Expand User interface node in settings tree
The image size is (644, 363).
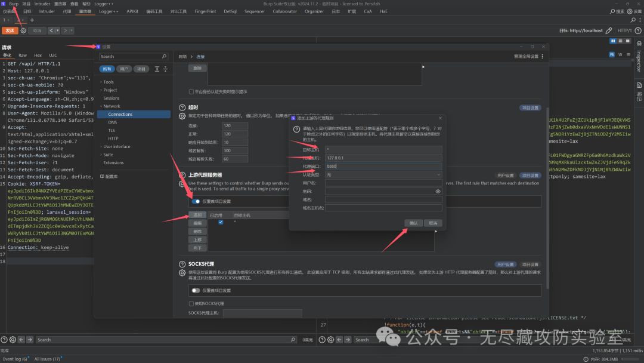coord(101,146)
